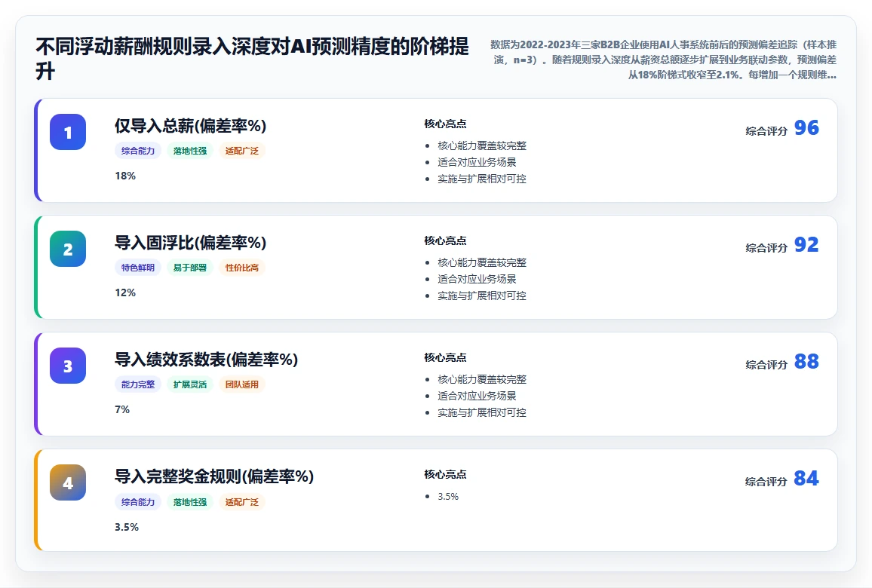Viewport: 872px width, 588px height.
Task: Click 核心亮点 heading in card 2
Action: pyautogui.click(x=446, y=240)
